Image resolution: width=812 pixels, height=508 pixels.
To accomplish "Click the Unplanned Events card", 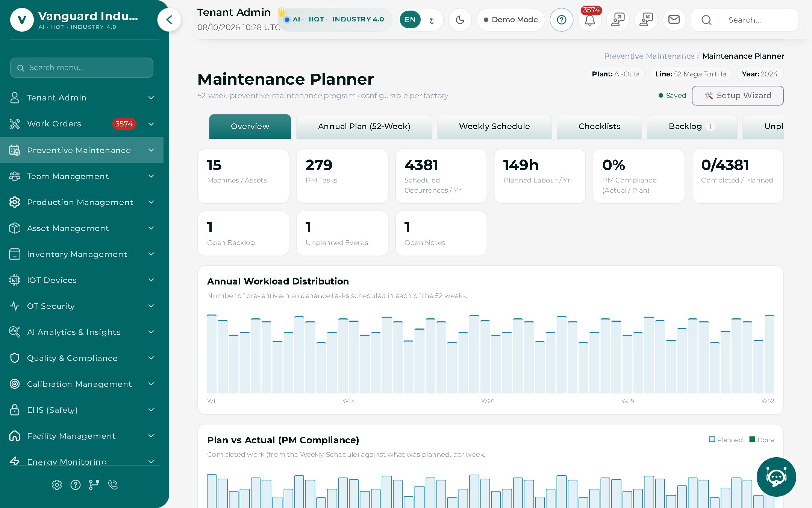I will pos(342,233).
